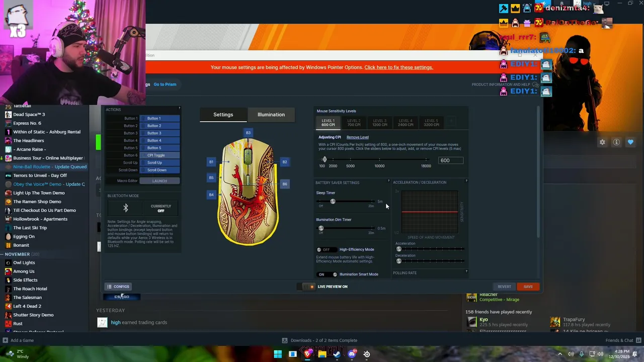Viewport: 644px width, 362px height.
Task: Click Acceleration slider handle
Action: tap(399, 249)
